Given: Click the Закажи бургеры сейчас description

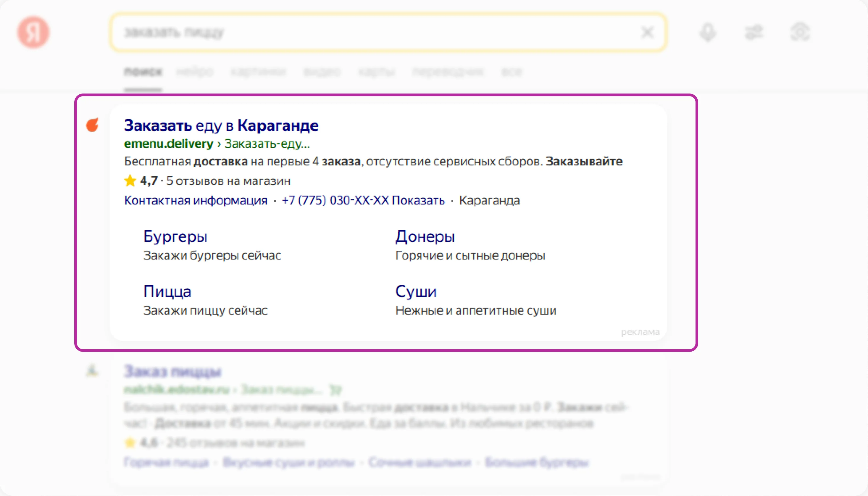Looking at the screenshot, I should pyautogui.click(x=212, y=255).
